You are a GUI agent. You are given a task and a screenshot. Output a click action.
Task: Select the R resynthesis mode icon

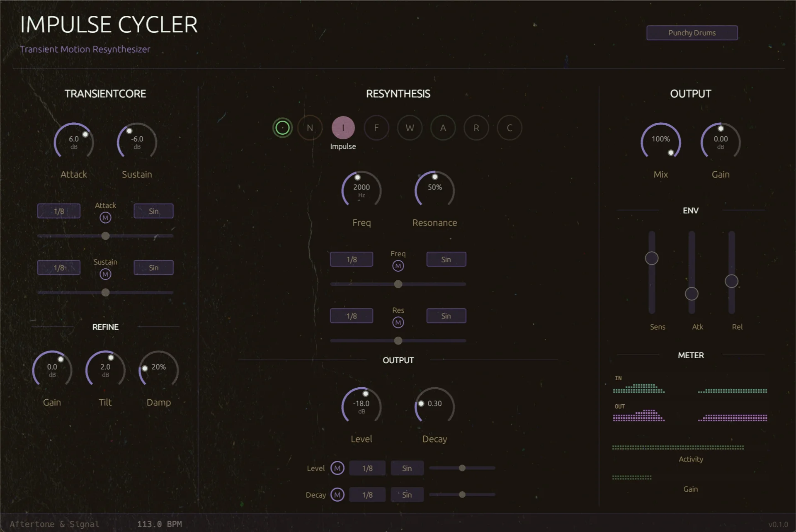pyautogui.click(x=476, y=128)
